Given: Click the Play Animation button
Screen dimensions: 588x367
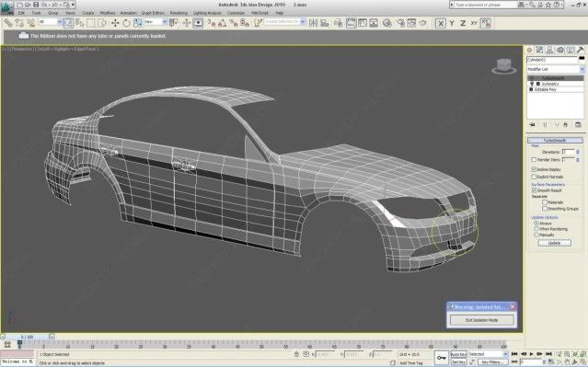Looking at the screenshot, I should [531, 354].
